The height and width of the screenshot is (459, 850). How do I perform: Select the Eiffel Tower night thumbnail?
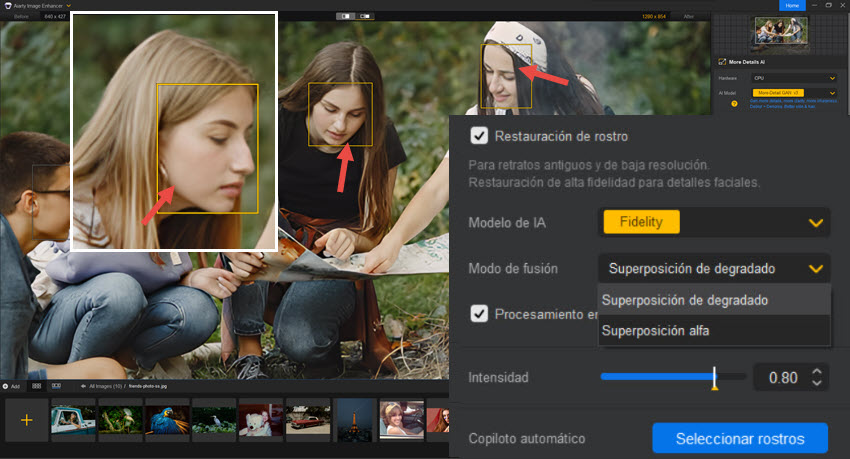pyautogui.click(x=355, y=420)
